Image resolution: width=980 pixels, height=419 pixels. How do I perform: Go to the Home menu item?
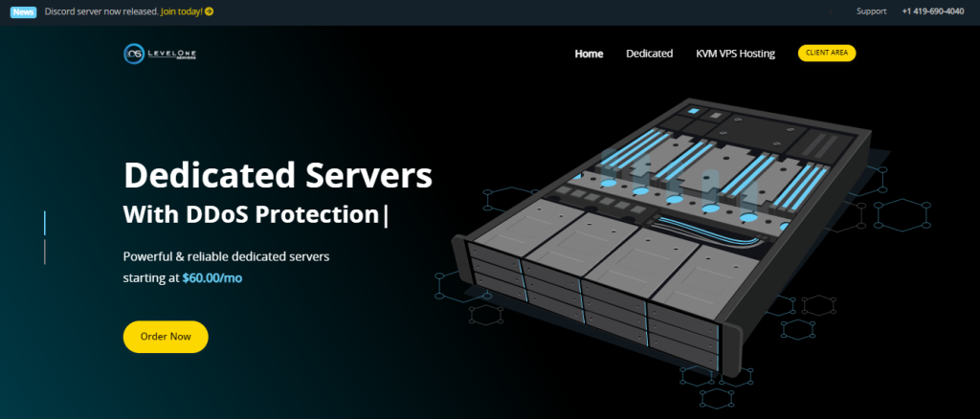(x=589, y=54)
